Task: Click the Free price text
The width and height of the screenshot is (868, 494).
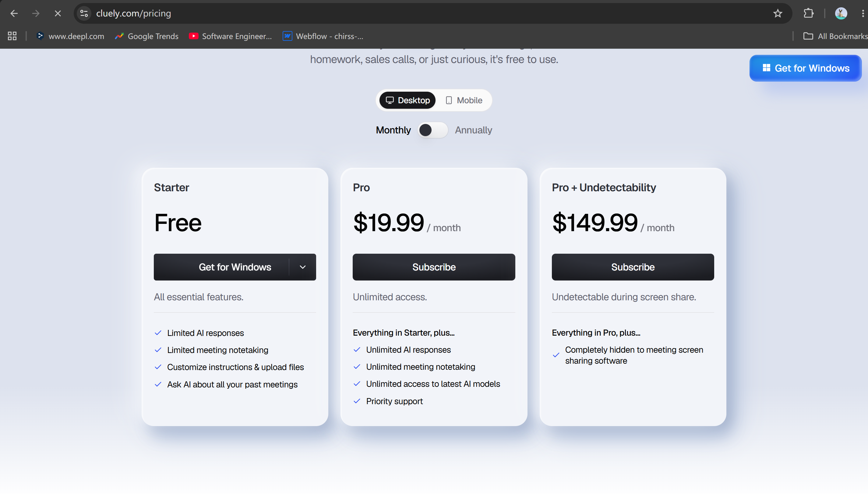Action: click(178, 223)
